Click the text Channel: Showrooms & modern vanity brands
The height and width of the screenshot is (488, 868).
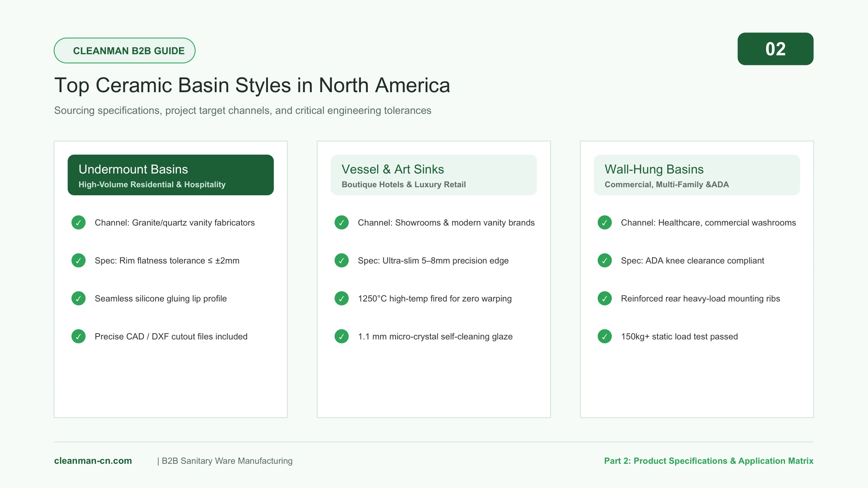446,223
